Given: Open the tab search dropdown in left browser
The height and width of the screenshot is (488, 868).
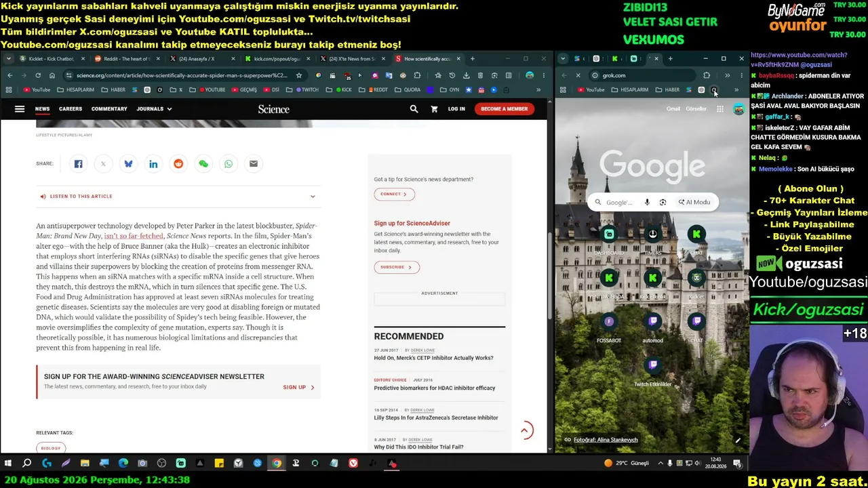Looking at the screenshot, I should (9, 59).
